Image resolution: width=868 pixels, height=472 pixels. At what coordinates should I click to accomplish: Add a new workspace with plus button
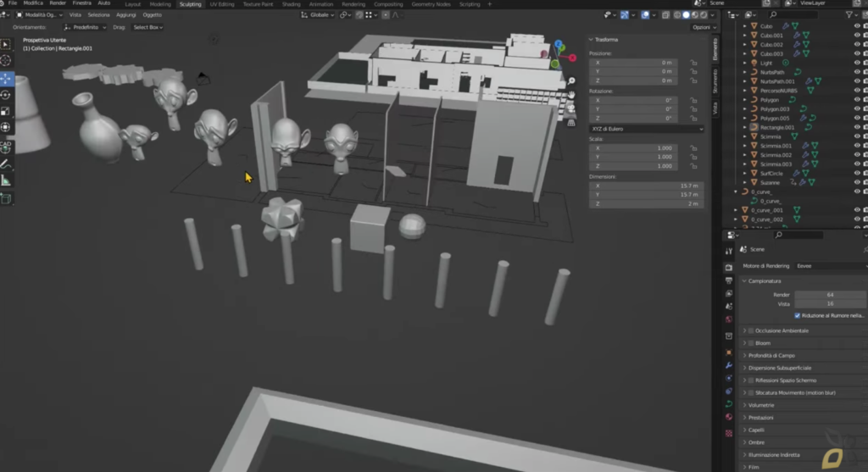(x=489, y=4)
